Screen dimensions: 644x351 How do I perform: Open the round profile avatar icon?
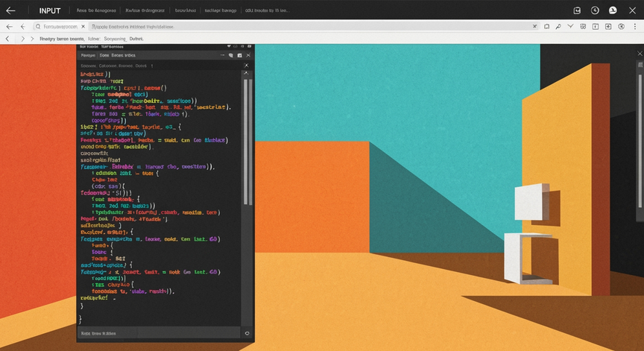point(613,10)
